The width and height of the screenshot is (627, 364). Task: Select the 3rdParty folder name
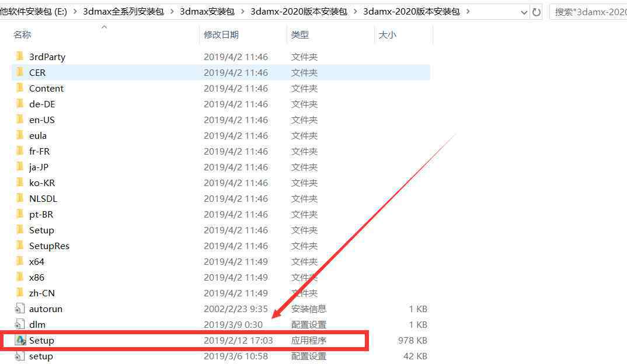[x=47, y=57]
